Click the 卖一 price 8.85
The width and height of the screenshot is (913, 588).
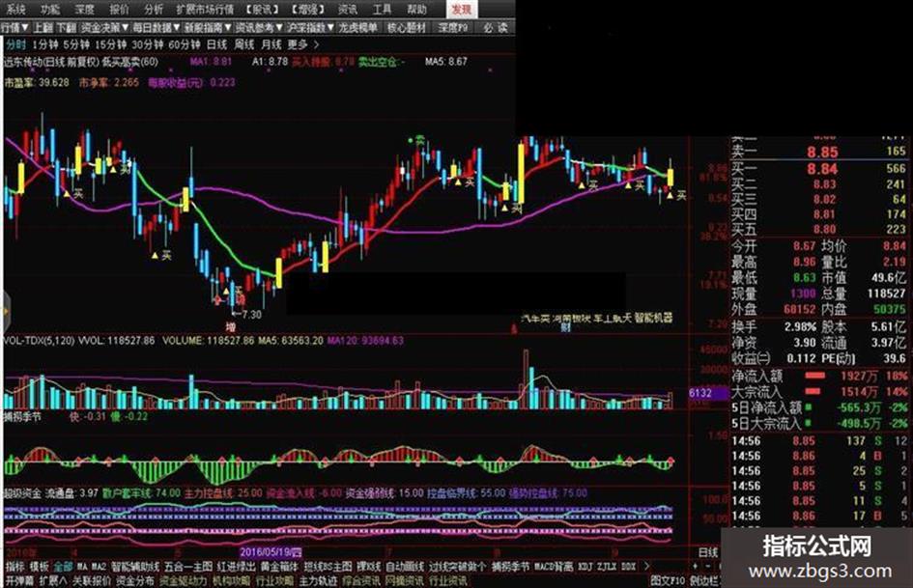822,153
